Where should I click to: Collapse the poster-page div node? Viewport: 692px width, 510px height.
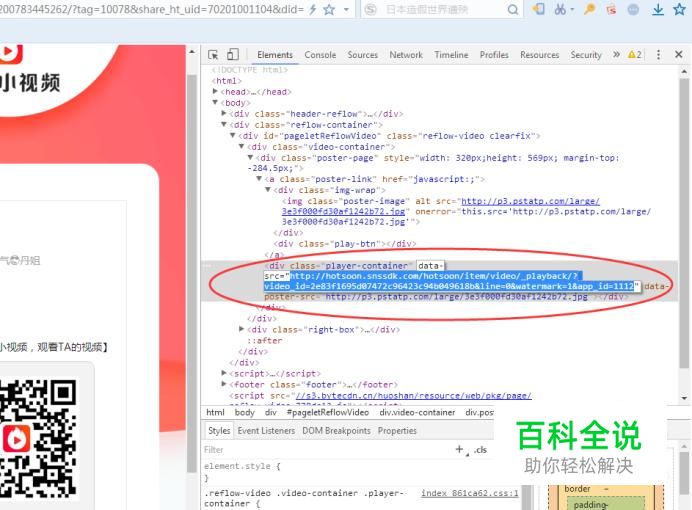pyautogui.click(x=251, y=158)
